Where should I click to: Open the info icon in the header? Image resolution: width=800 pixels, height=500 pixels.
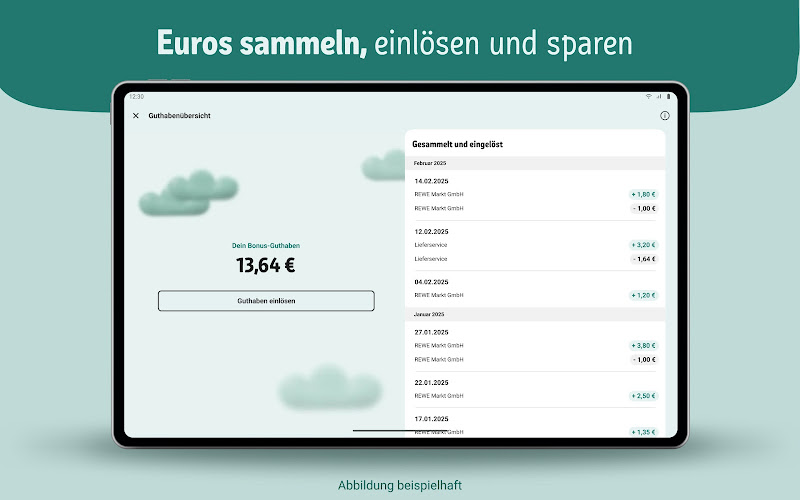(664, 116)
